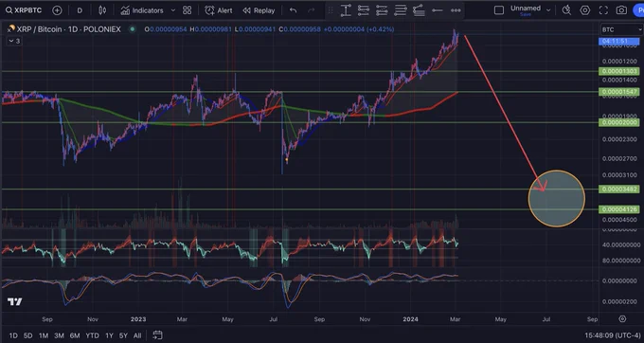Open the candlestick chart style selector

click(102, 10)
